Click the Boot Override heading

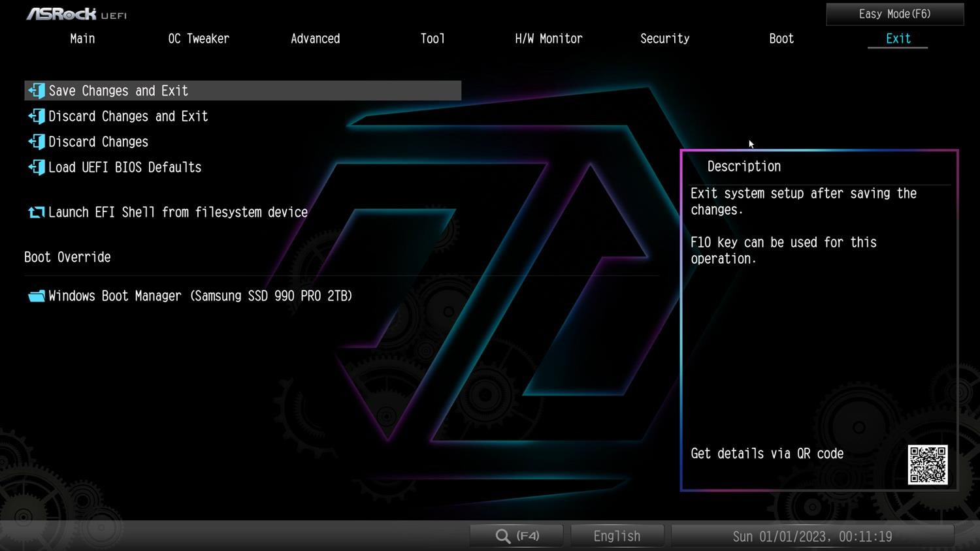[x=67, y=257]
